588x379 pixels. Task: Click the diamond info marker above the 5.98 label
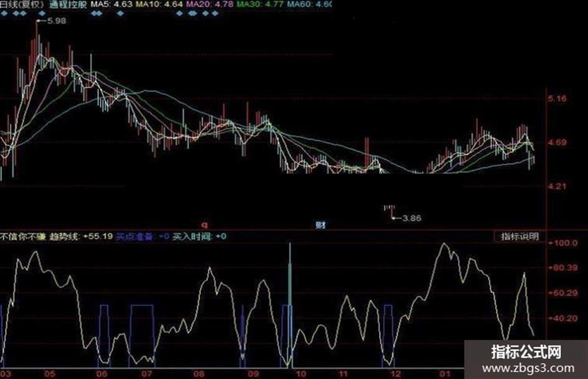42,14
